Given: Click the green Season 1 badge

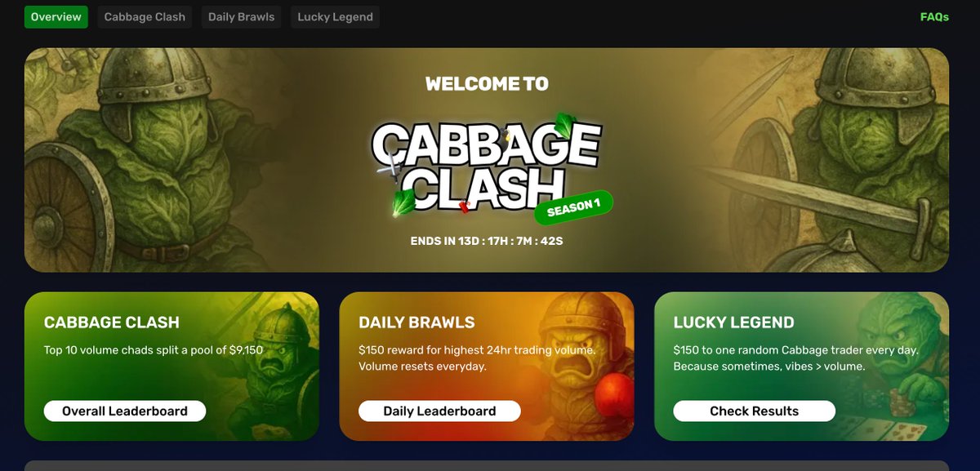Looking at the screenshot, I should tap(573, 209).
